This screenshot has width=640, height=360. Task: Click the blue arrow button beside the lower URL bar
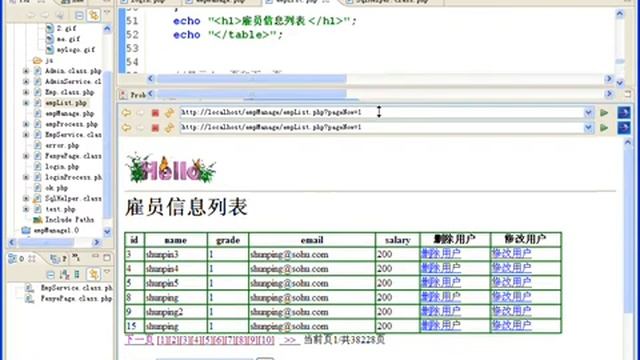(x=623, y=128)
